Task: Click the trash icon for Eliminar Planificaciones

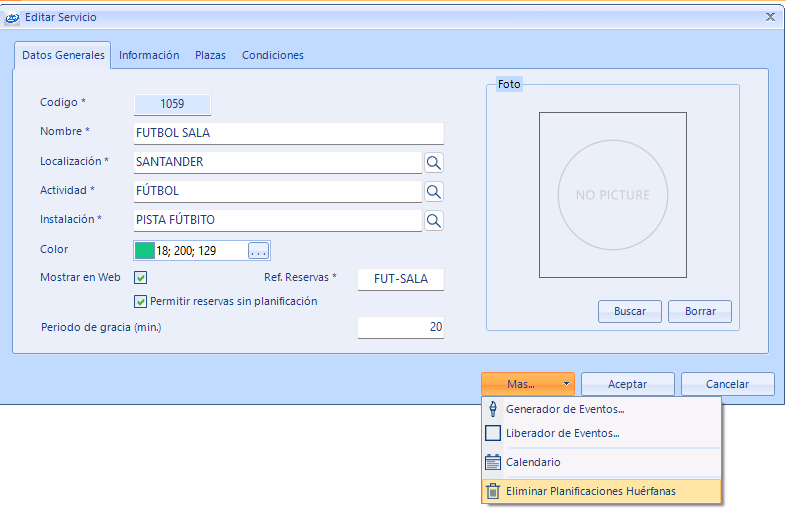Action: coord(492,491)
